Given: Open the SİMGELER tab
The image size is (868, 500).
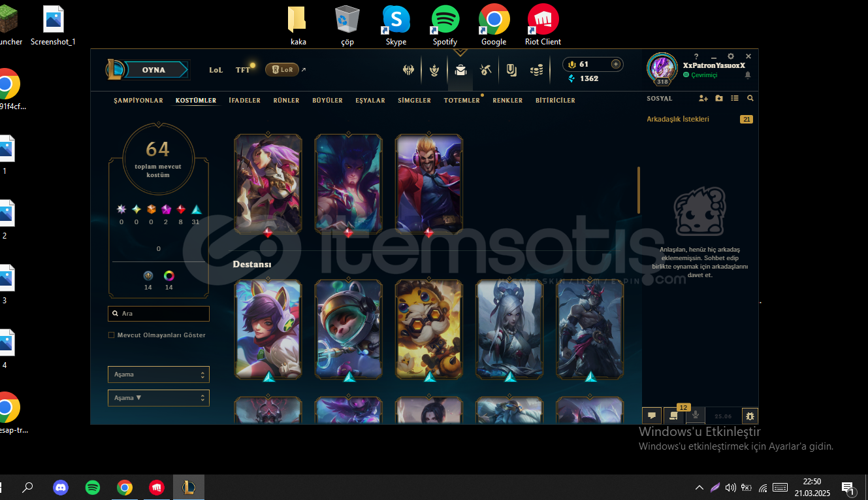Looking at the screenshot, I should tap(415, 101).
